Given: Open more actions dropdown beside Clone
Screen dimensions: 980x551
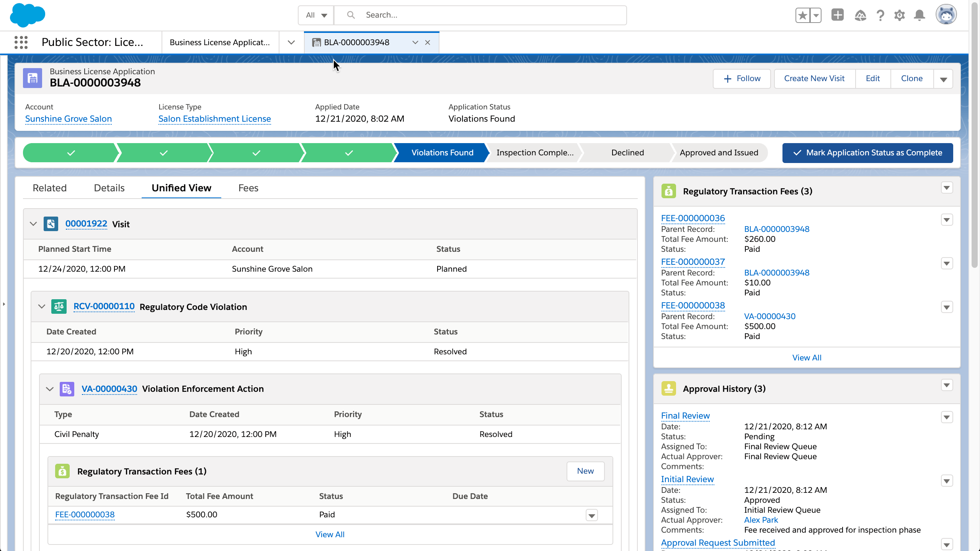Looking at the screenshot, I should coord(943,79).
